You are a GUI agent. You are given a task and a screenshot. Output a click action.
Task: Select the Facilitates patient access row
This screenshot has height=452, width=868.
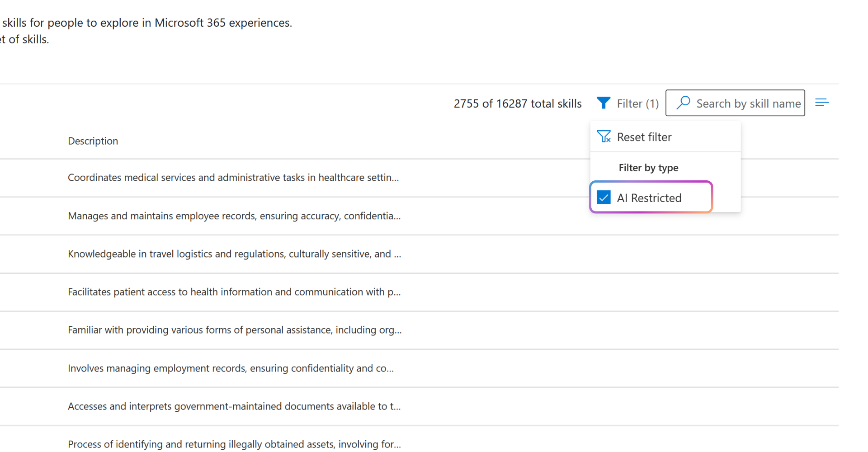[234, 292]
